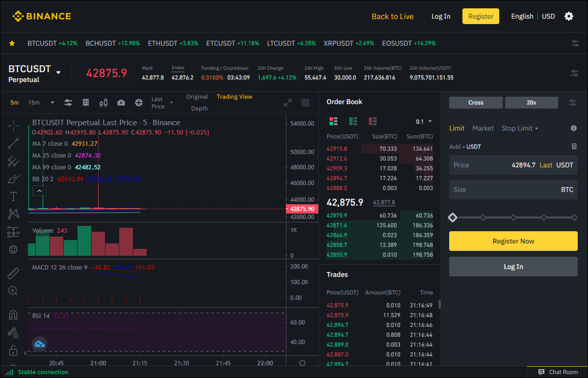Click the add plus circle icon
588x378 pixels.
point(139,103)
